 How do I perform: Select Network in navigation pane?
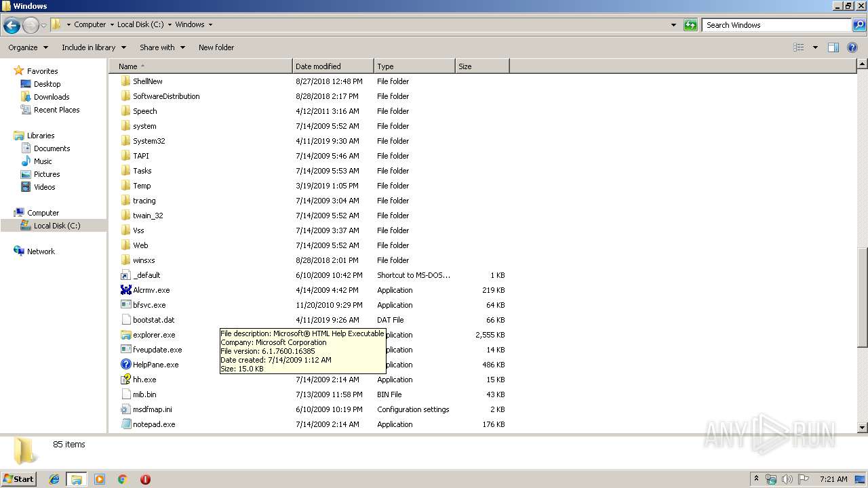41,251
